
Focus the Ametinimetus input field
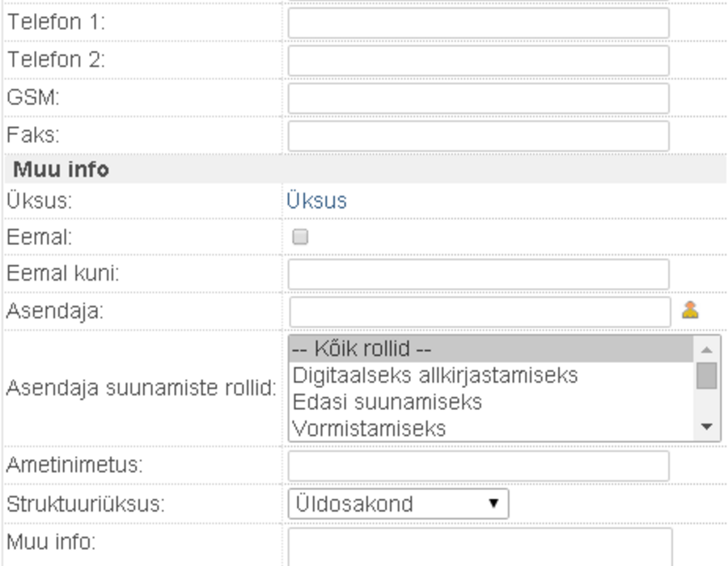pos(479,466)
